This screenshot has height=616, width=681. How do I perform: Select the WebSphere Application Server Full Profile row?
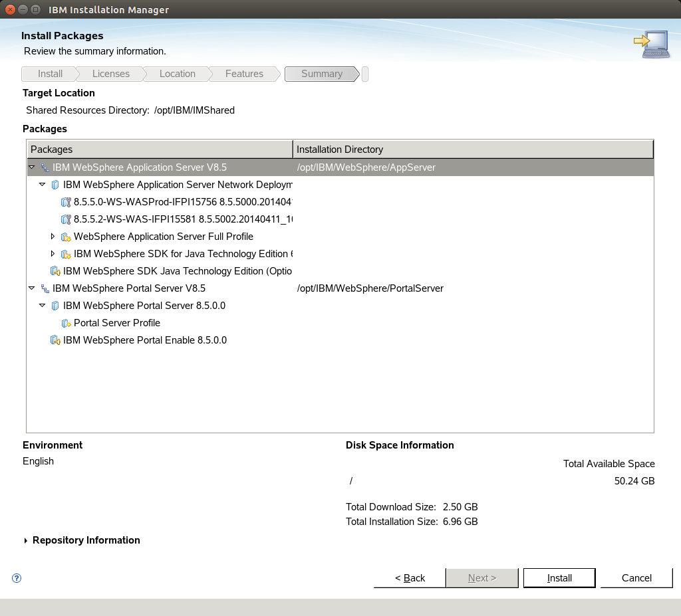tap(340, 237)
